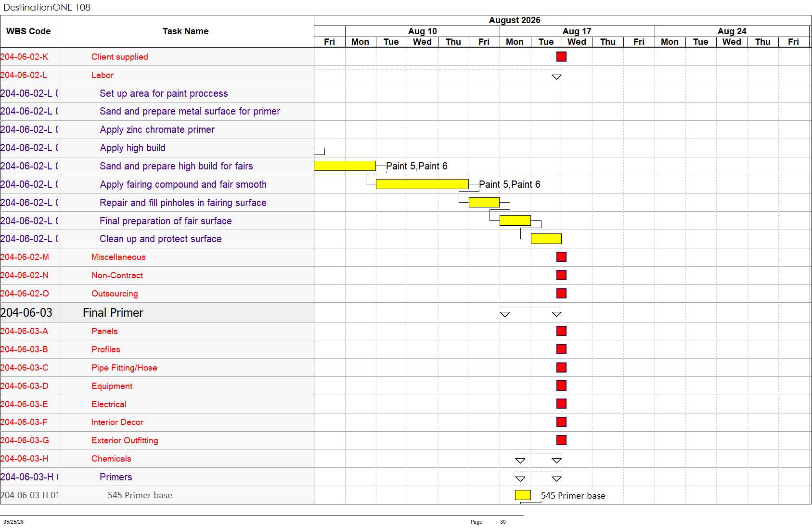Image resolution: width=812 pixels, height=528 pixels.
Task: Select the yellow bar for Sand and prepare high build
Action: (x=345, y=166)
